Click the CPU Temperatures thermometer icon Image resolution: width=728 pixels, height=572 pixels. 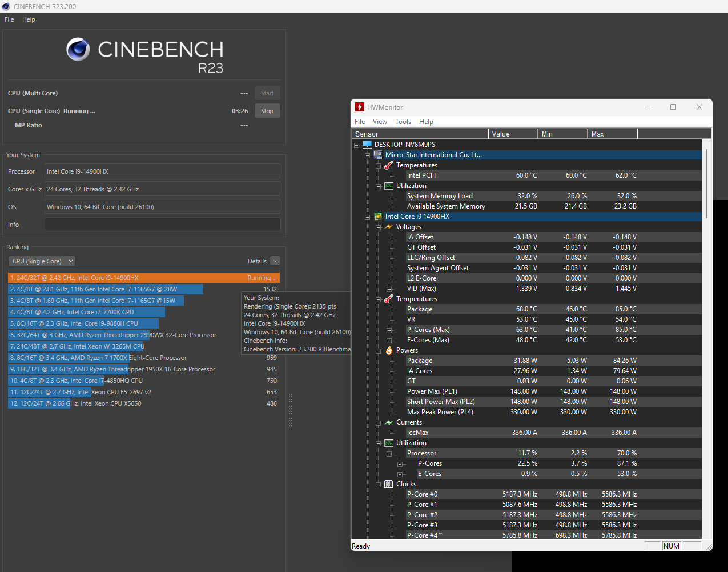[x=389, y=299]
